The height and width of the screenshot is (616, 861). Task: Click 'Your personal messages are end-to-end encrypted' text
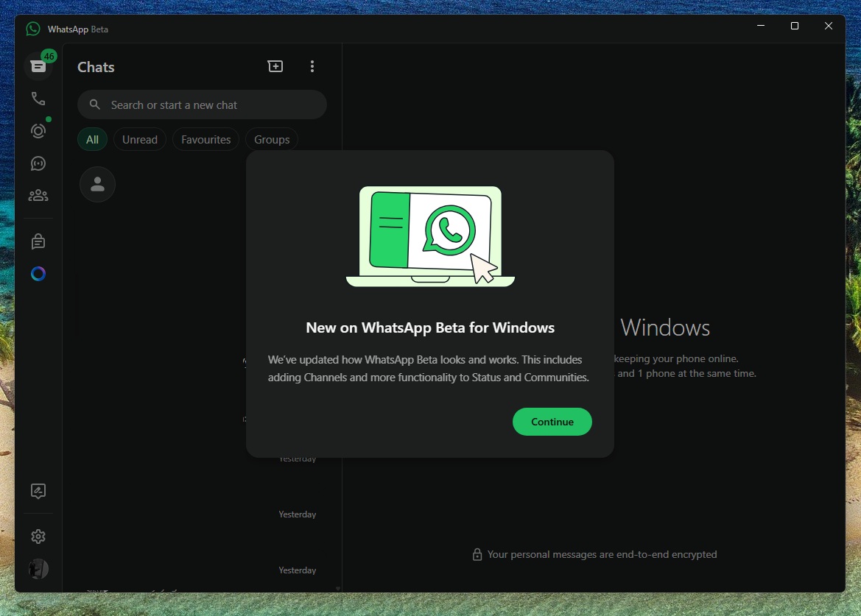pyautogui.click(x=602, y=555)
